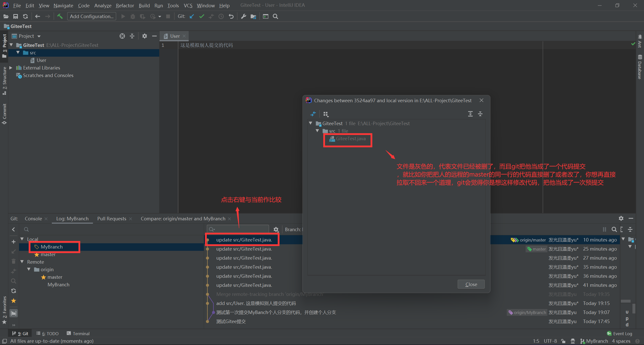Click Fetch All Remotes refresh icon
644x345 pixels.
pos(14,291)
